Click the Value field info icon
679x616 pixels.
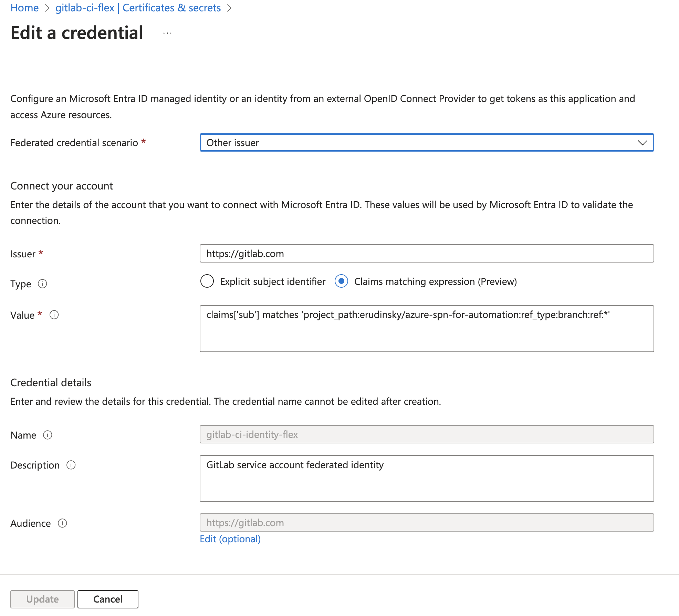tap(54, 315)
